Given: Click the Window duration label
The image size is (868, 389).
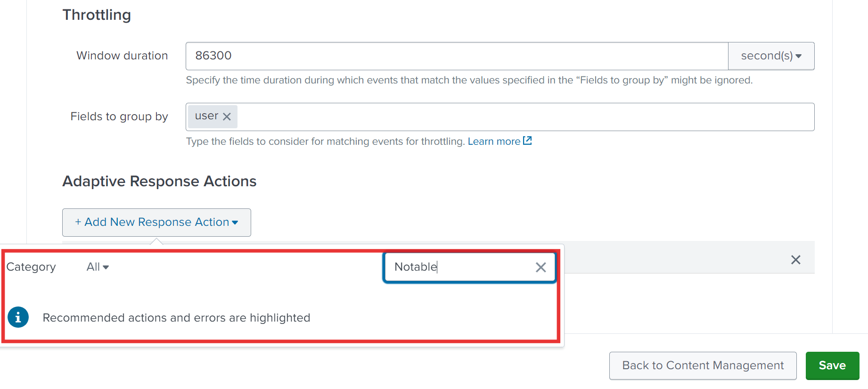Looking at the screenshot, I should (x=122, y=56).
